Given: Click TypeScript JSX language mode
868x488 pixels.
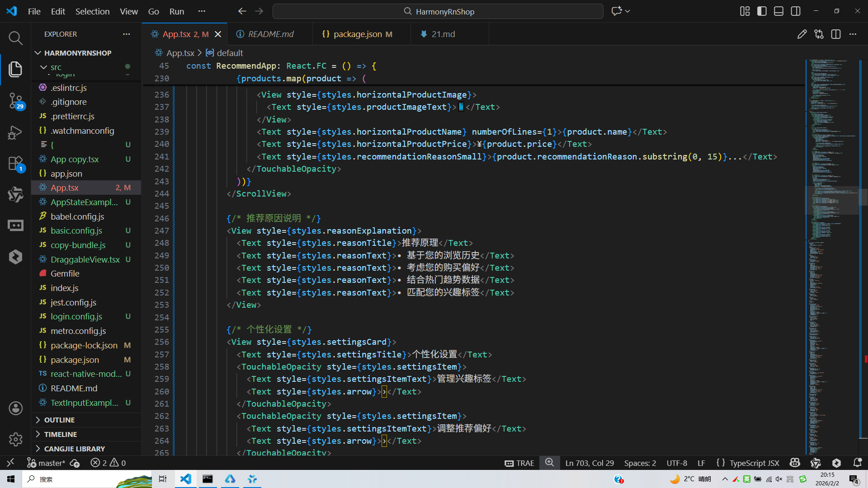Looking at the screenshot, I should [754, 463].
